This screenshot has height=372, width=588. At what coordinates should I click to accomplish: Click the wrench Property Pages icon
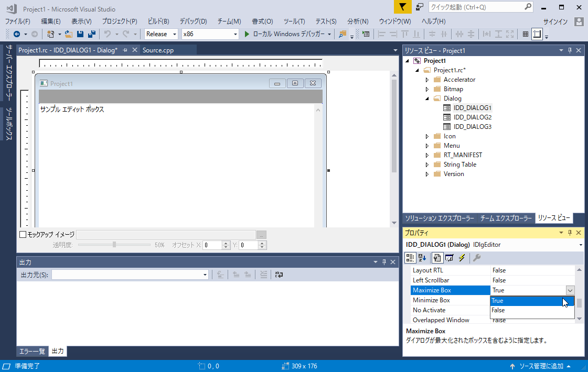pos(477,258)
